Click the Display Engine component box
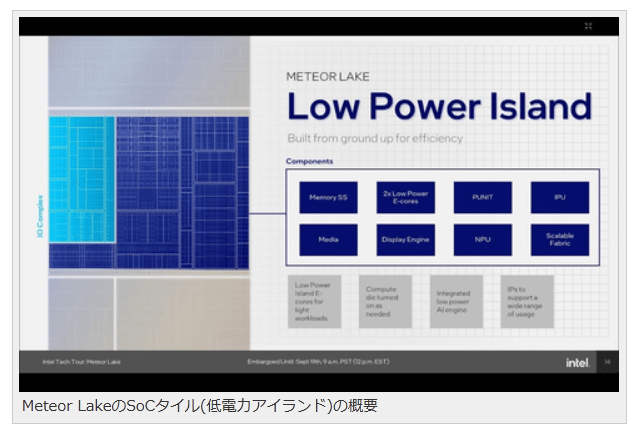 (405, 240)
